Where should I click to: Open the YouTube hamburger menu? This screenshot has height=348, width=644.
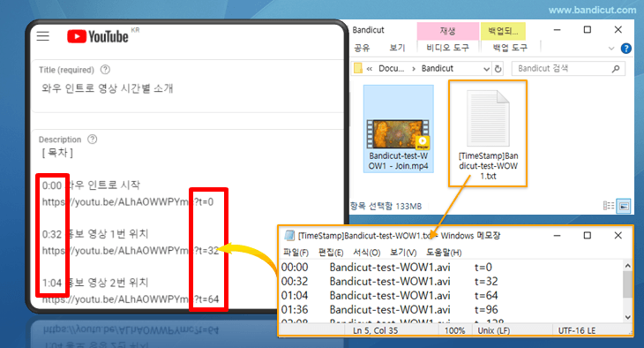(42, 36)
